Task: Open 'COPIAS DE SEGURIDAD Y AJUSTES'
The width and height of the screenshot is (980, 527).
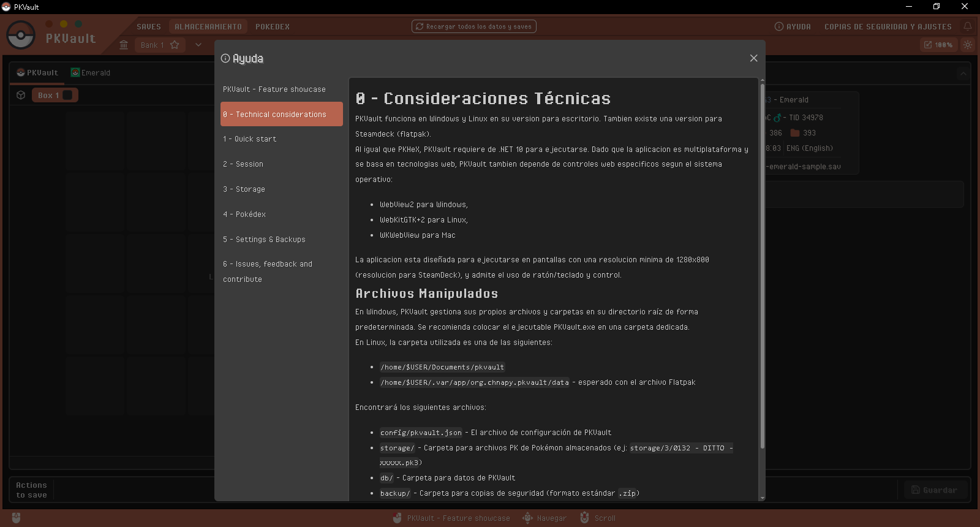Action: pyautogui.click(x=888, y=27)
